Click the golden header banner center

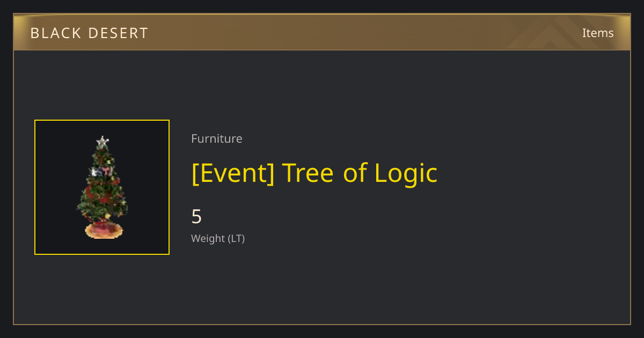322,32
